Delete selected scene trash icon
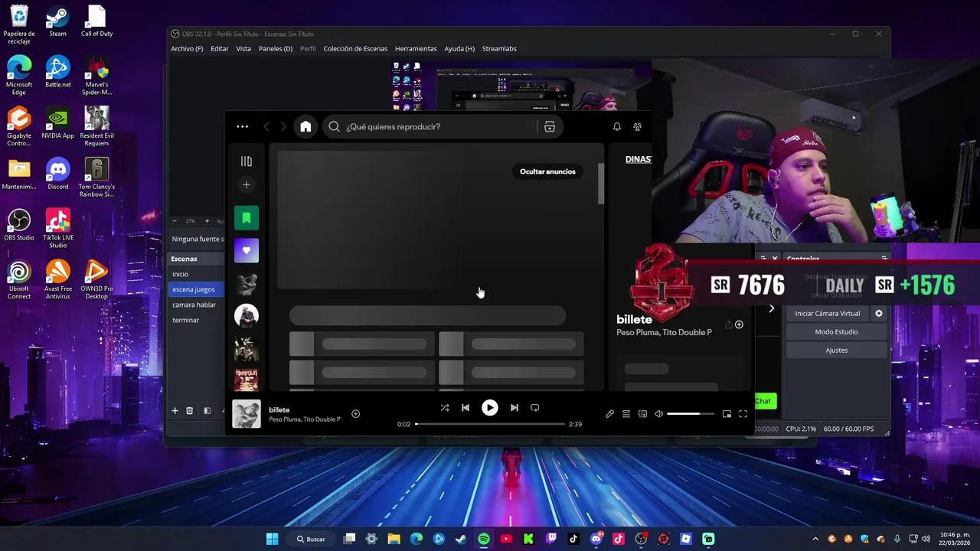The height and width of the screenshot is (551, 980). click(x=190, y=411)
